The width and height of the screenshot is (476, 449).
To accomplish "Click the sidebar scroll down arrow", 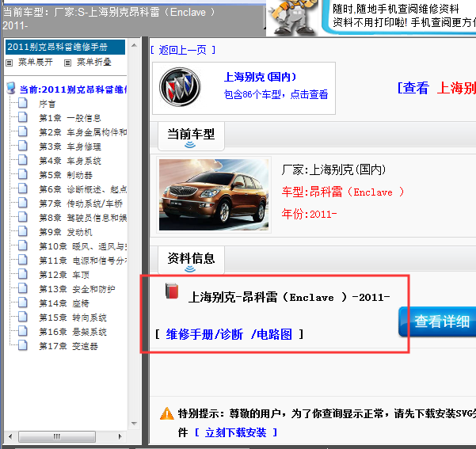I will (134, 424).
